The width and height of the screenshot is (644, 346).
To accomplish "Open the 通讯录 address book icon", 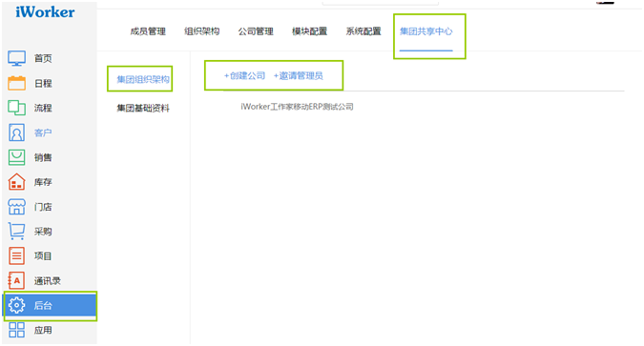I will tap(16, 281).
